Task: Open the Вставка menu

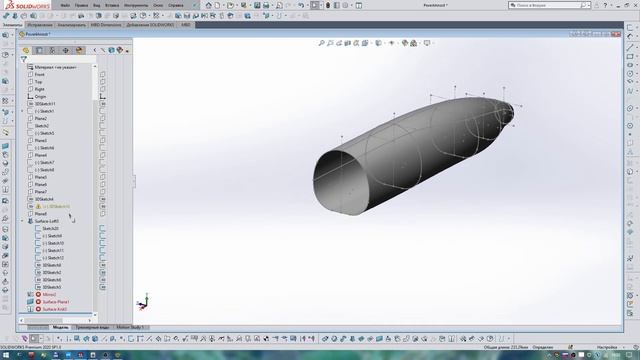Action: coord(112,5)
